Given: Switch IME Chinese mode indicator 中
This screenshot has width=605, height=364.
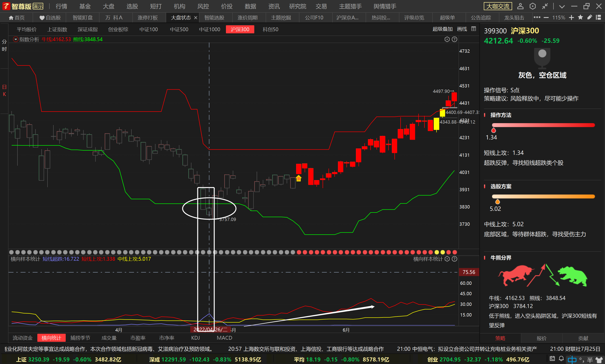Looking at the screenshot, I should tap(572, 360).
